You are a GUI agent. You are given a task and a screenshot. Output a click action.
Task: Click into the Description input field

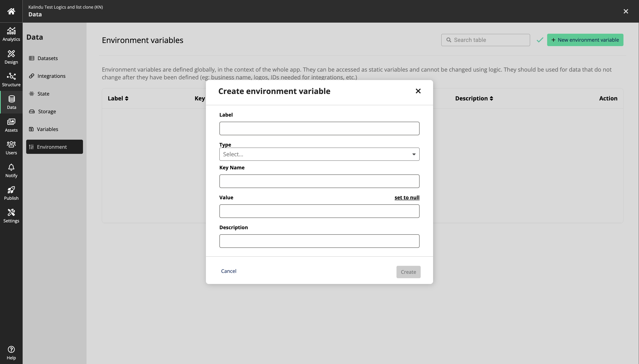tap(319, 241)
